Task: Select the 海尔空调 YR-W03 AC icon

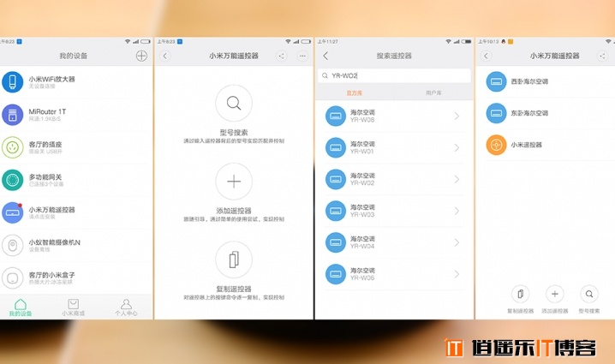Action: click(x=336, y=211)
